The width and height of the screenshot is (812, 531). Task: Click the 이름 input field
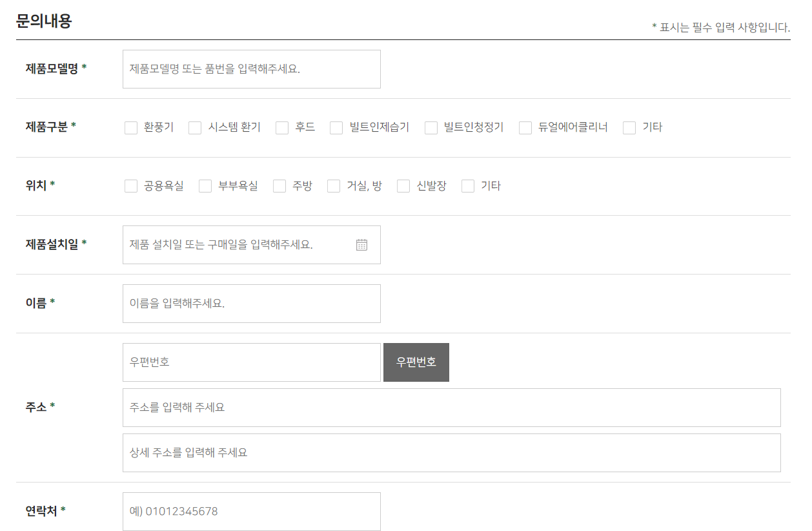pyautogui.click(x=251, y=303)
